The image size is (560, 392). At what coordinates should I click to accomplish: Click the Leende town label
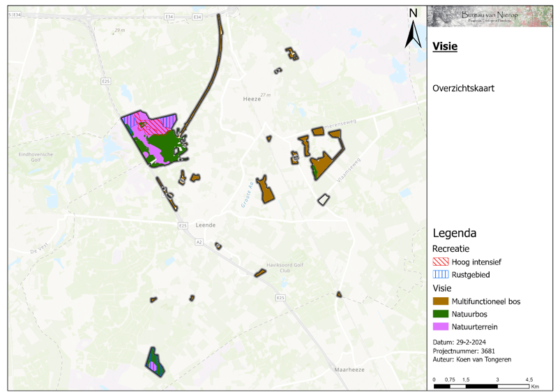[x=205, y=225]
